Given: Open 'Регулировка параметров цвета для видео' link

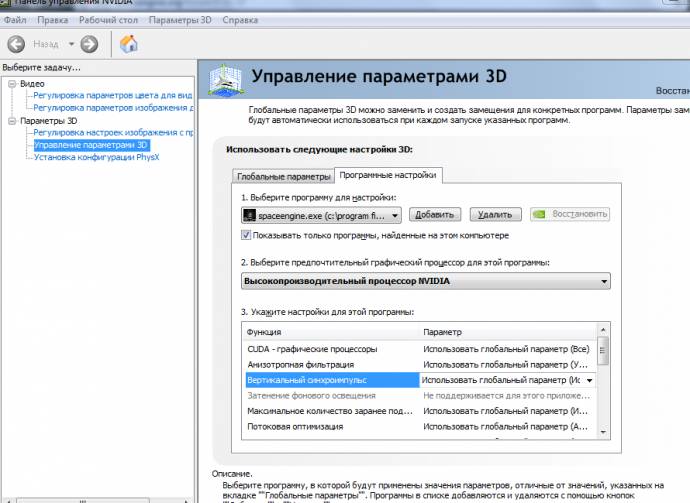Looking at the screenshot, I should click(113, 95).
